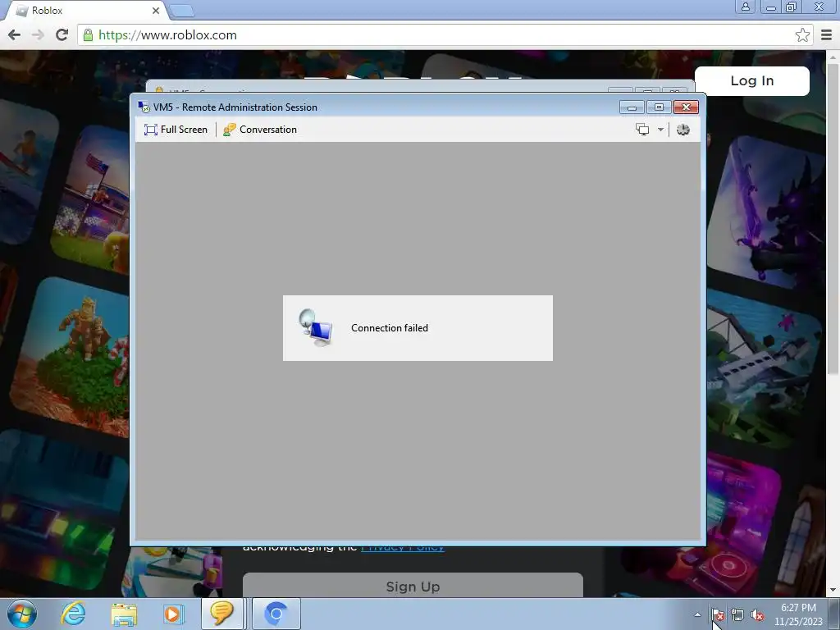This screenshot has height=630, width=840.
Task: Switch the remote session to Full Screen
Action: [176, 130]
